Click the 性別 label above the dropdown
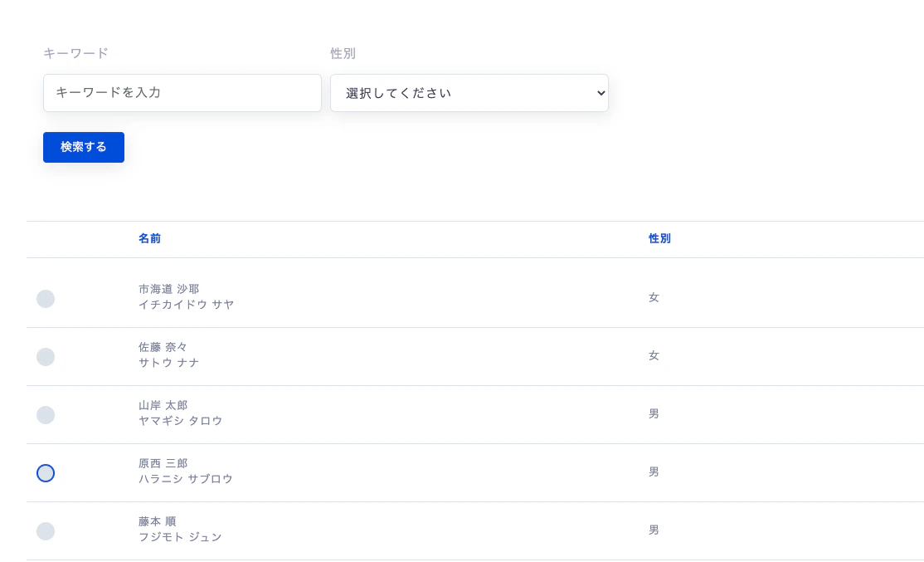 tap(343, 54)
